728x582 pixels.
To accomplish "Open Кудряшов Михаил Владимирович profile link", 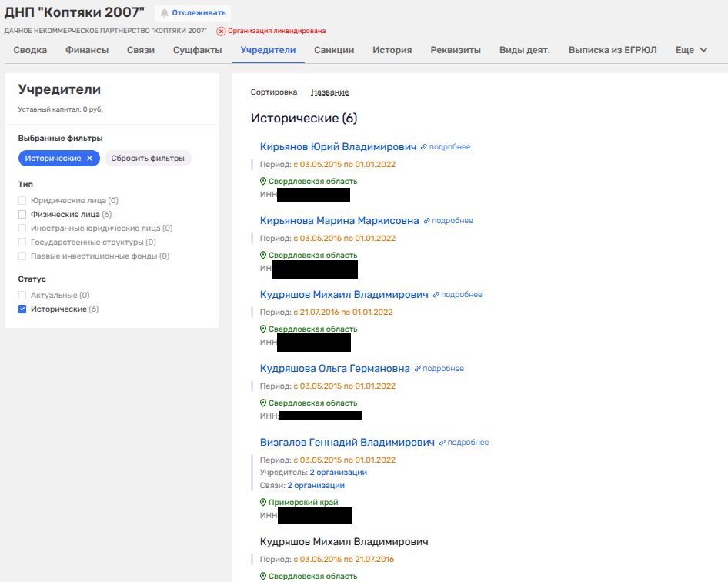I will [x=344, y=295].
